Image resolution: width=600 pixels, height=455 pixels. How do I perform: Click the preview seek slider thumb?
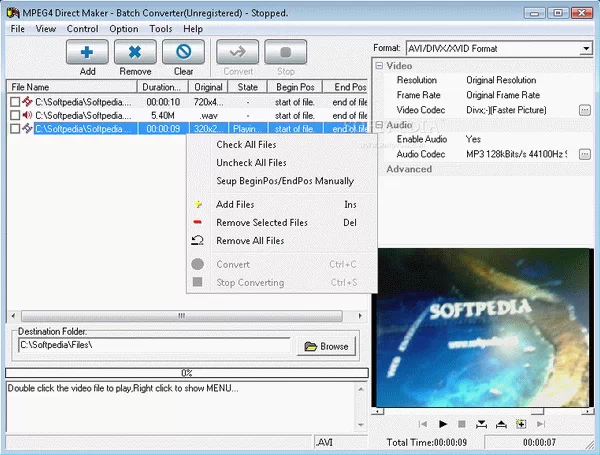tap(537, 411)
